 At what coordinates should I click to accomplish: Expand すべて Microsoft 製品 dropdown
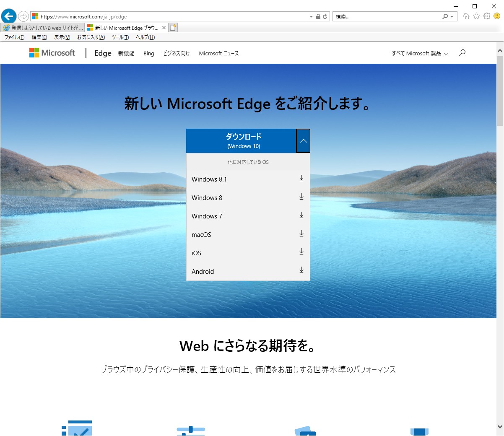[x=420, y=54]
